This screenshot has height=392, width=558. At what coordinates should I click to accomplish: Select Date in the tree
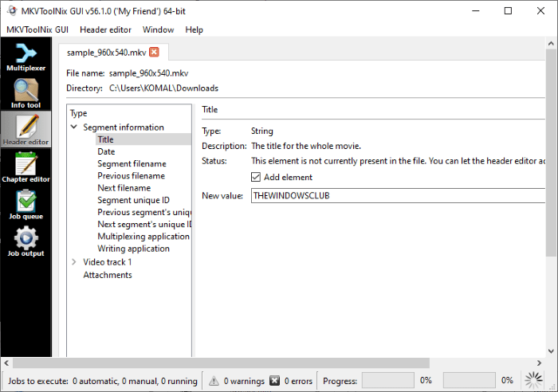pyautogui.click(x=106, y=151)
